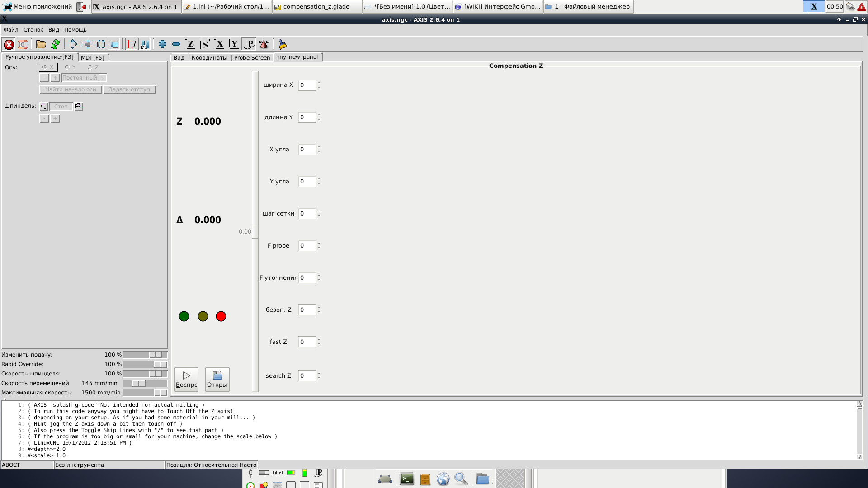
Task: Switch to the Probe Screen tab
Action: (252, 57)
